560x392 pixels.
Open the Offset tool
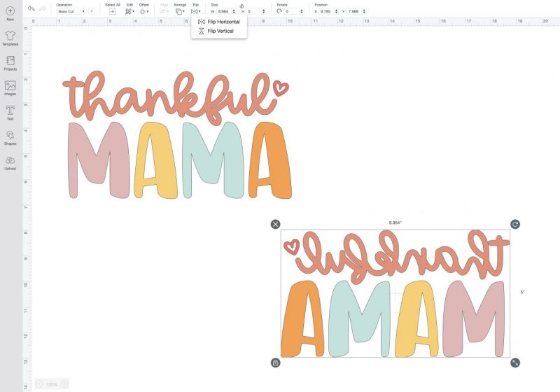pos(143,11)
